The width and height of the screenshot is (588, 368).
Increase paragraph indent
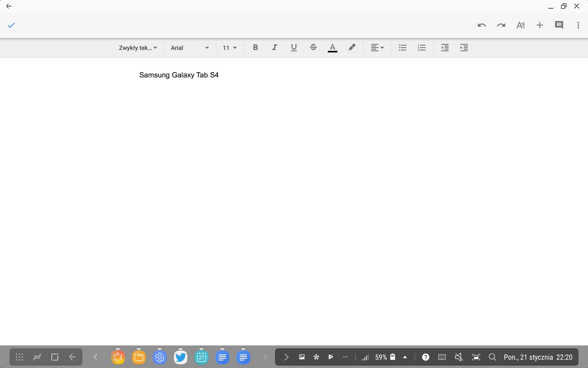click(x=464, y=48)
